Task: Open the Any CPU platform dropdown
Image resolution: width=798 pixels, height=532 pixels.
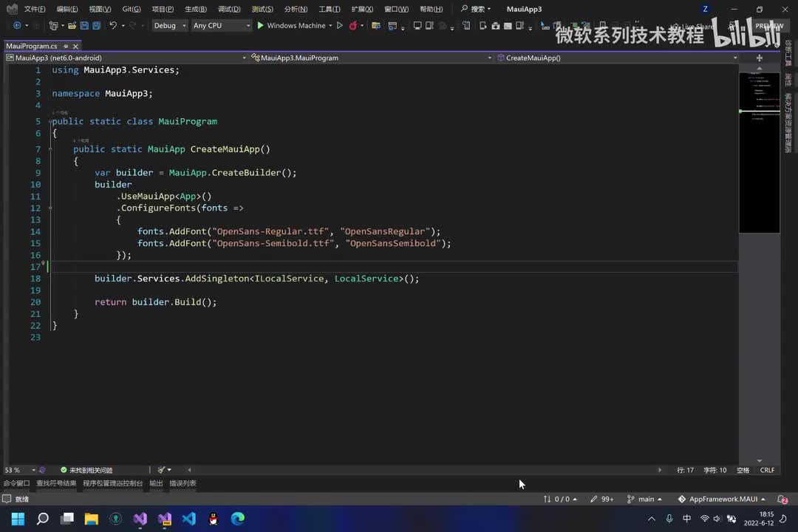Action: (x=222, y=25)
